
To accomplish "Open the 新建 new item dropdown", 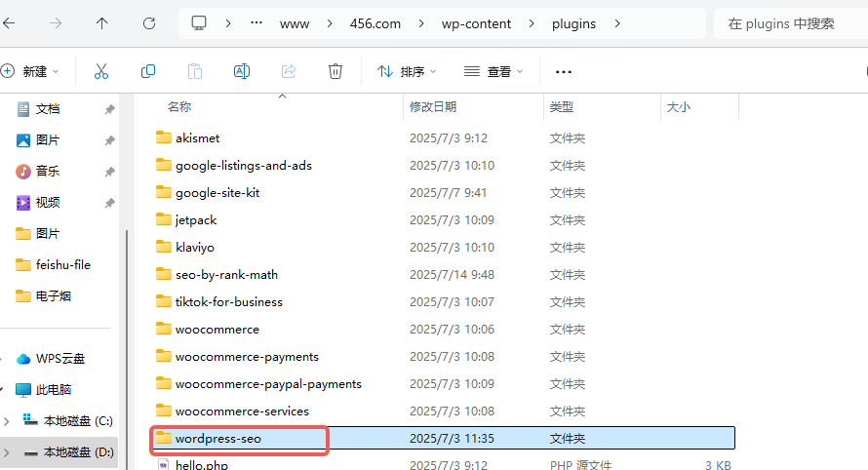I will point(31,71).
